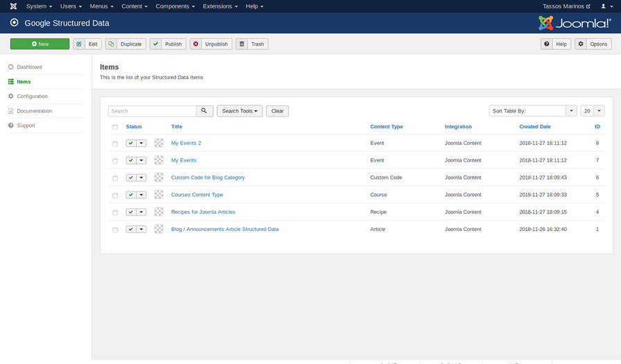Open the Menus menu

[x=101, y=6]
